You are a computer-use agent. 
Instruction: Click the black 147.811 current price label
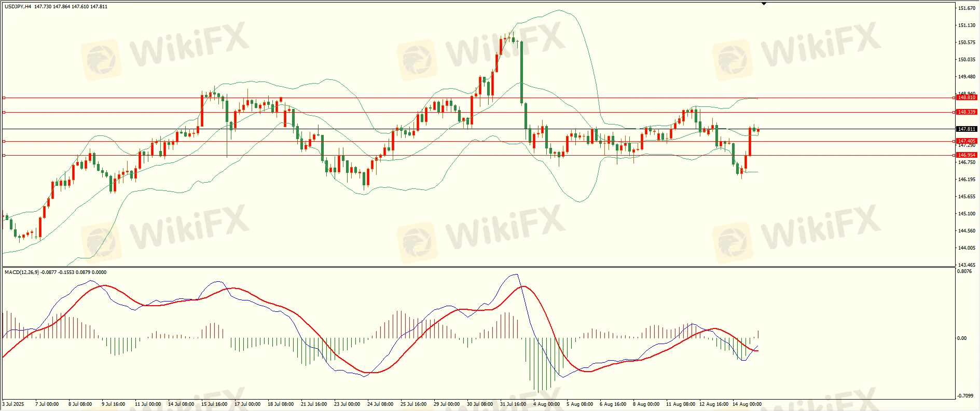click(967, 129)
